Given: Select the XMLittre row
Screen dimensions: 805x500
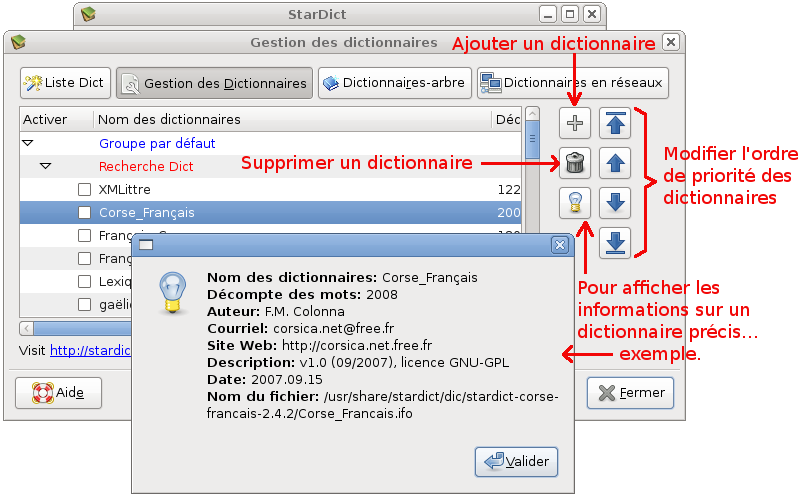Looking at the screenshot, I should (x=271, y=189).
